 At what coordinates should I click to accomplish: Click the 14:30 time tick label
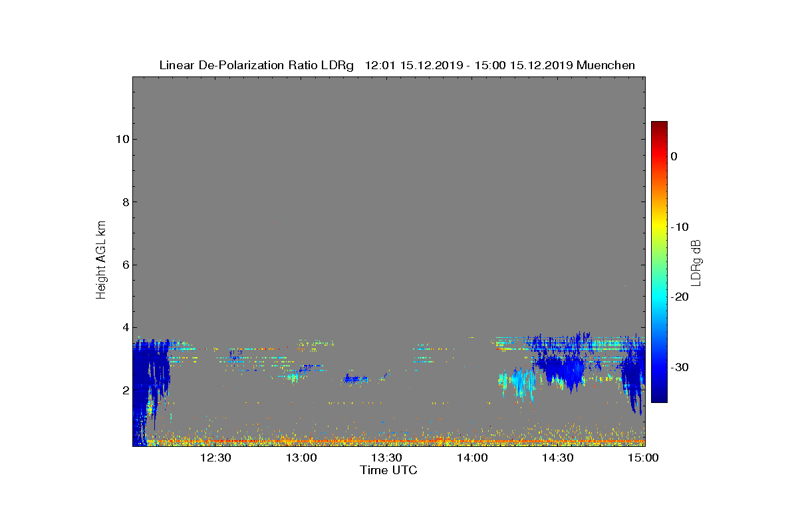[x=558, y=458]
